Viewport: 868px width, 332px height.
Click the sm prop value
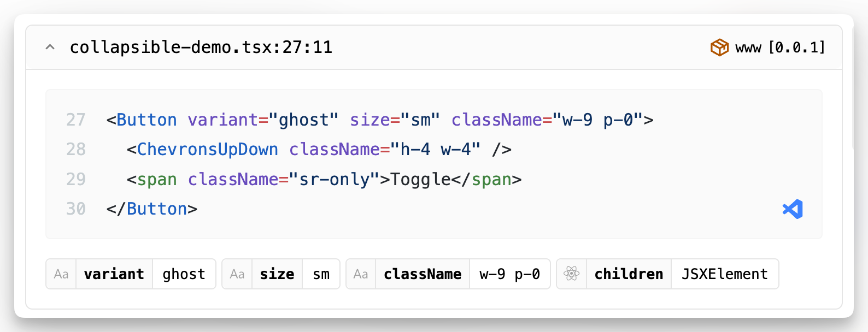tap(321, 274)
